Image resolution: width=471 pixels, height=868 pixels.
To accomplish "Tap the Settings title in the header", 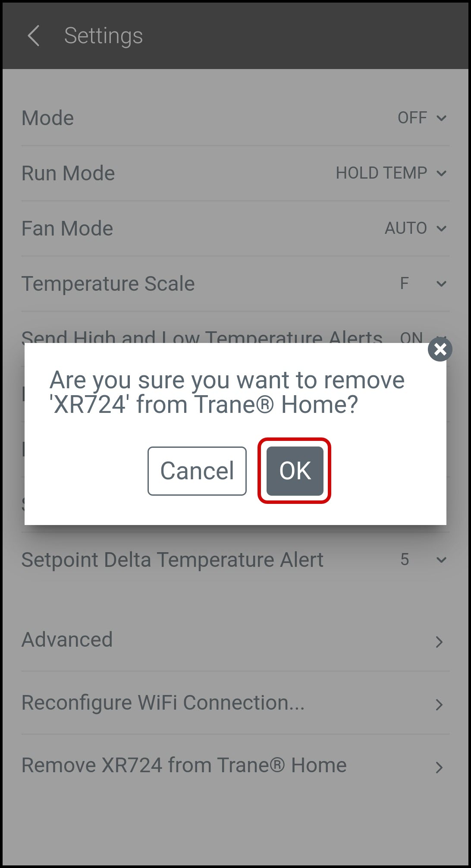I will coord(104,36).
